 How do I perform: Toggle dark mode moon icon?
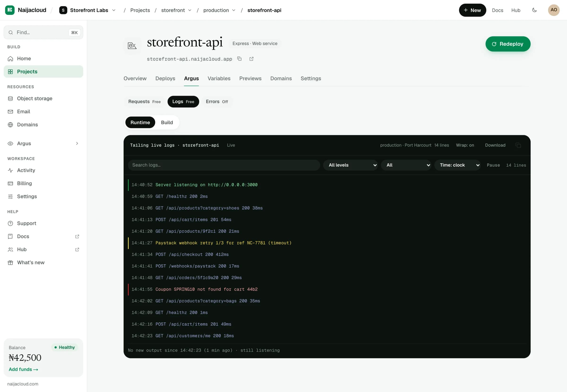click(x=534, y=10)
